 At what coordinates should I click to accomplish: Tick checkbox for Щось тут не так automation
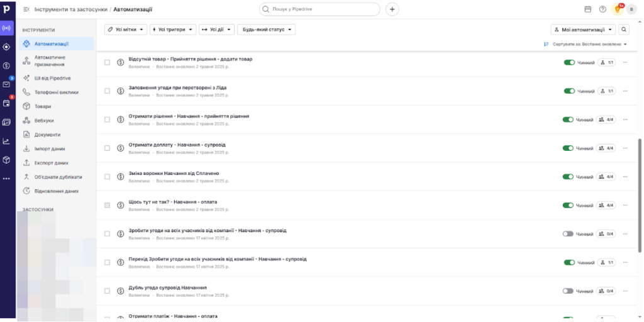click(107, 205)
